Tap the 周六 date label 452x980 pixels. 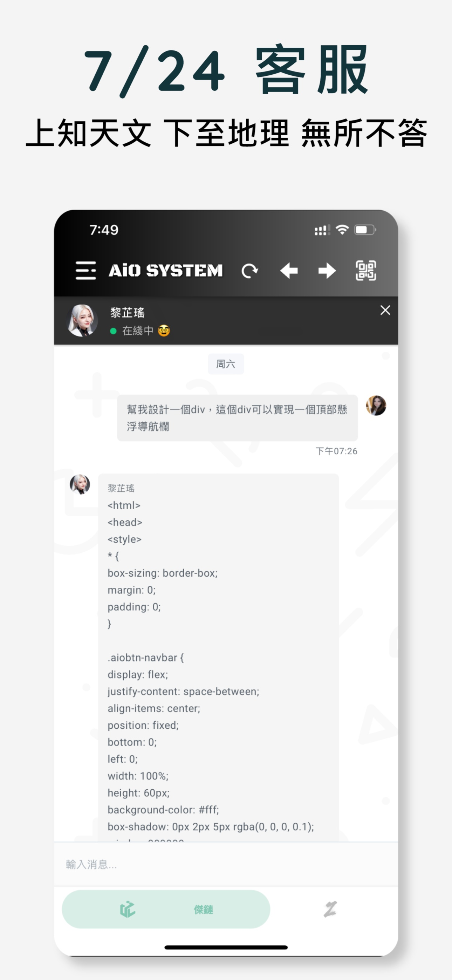pyautogui.click(x=226, y=364)
